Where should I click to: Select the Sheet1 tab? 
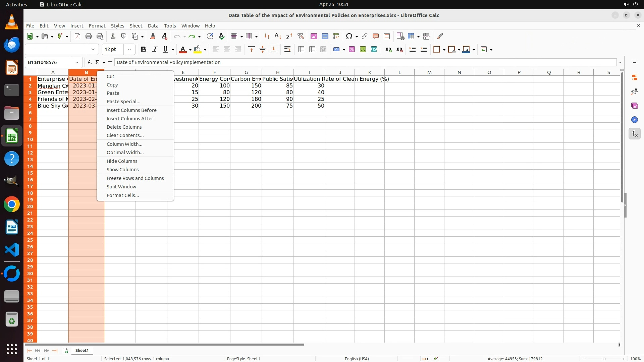(x=82, y=351)
